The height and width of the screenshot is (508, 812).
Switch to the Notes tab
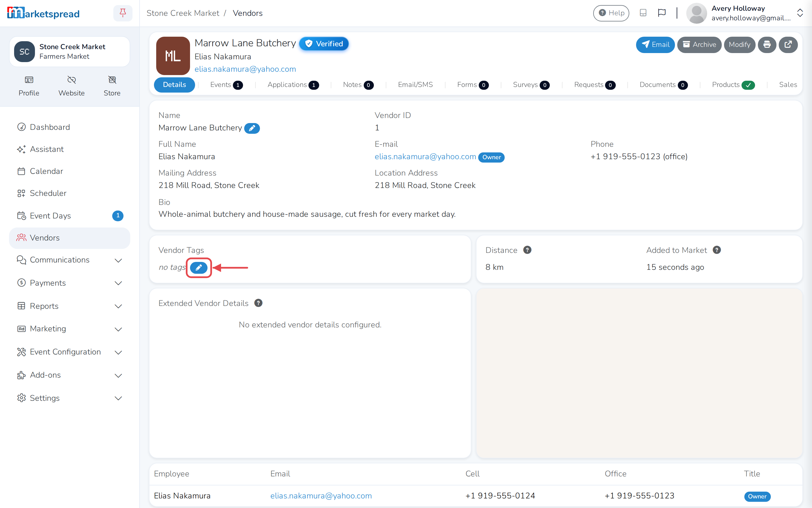pyautogui.click(x=358, y=85)
